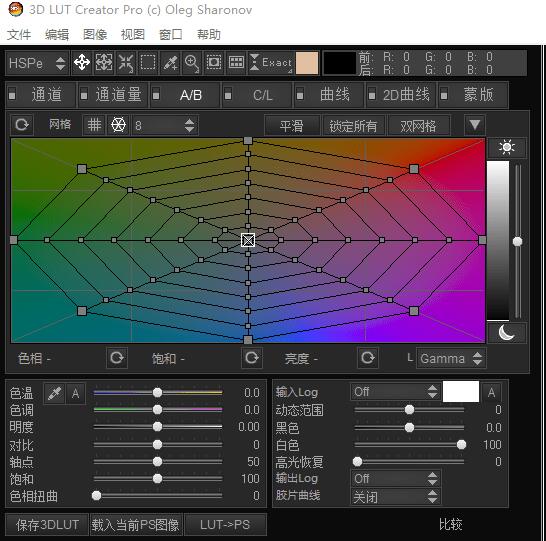Click the white balance eyedropper near 色温
The width and height of the screenshot is (546, 541).
pos(54,393)
